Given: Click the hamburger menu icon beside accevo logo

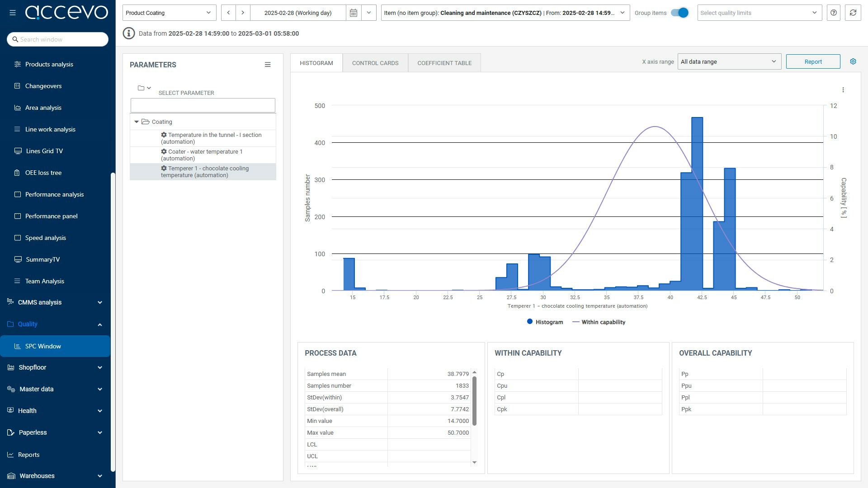Looking at the screenshot, I should coord(13,13).
